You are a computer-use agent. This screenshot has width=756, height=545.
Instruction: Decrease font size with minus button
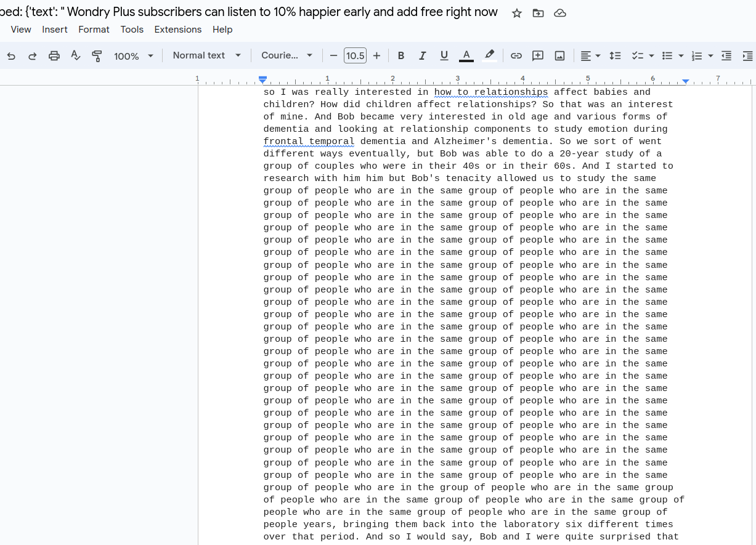tap(334, 56)
